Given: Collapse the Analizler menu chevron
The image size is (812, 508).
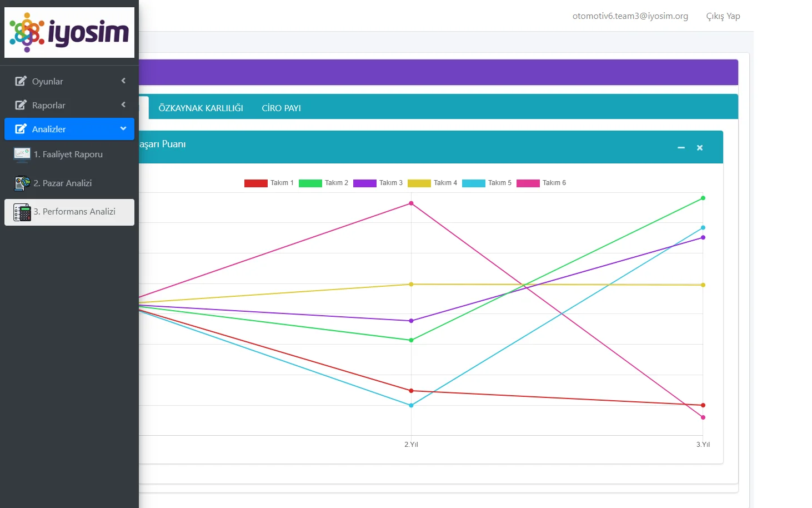Looking at the screenshot, I should click(123, 128).
